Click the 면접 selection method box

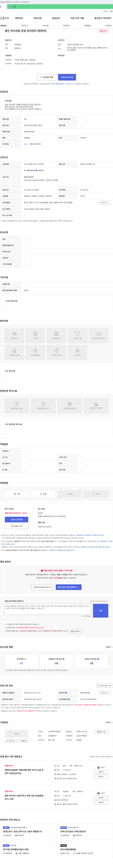[x=43, y=494]
